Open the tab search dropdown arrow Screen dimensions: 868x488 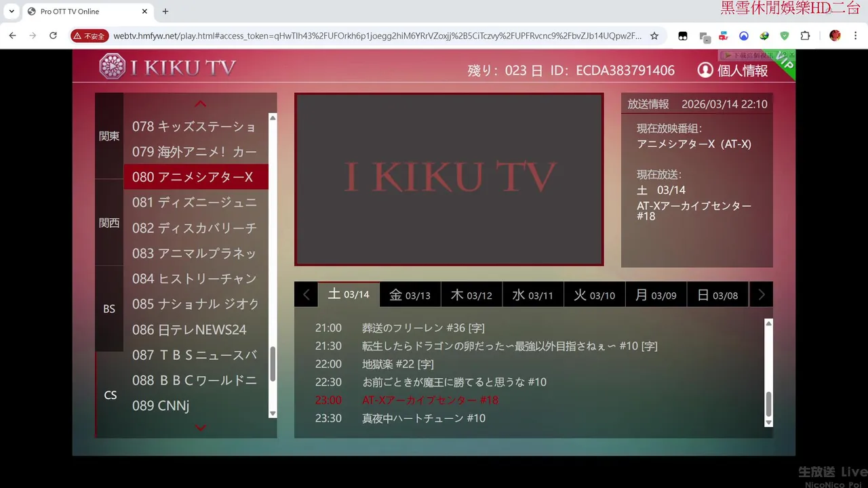[12, 12]
